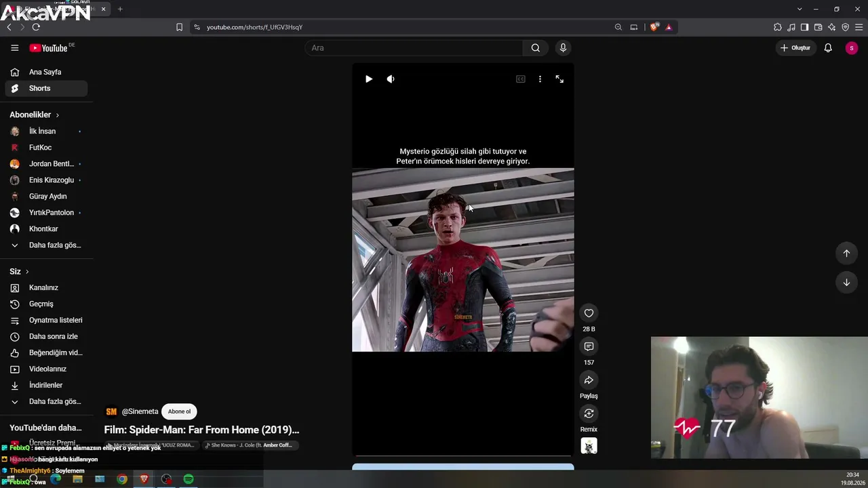Open the Güray Aydın subscription
Image resolution: width=868 pixels, height=488 pixels.
(x=46, y=197)
